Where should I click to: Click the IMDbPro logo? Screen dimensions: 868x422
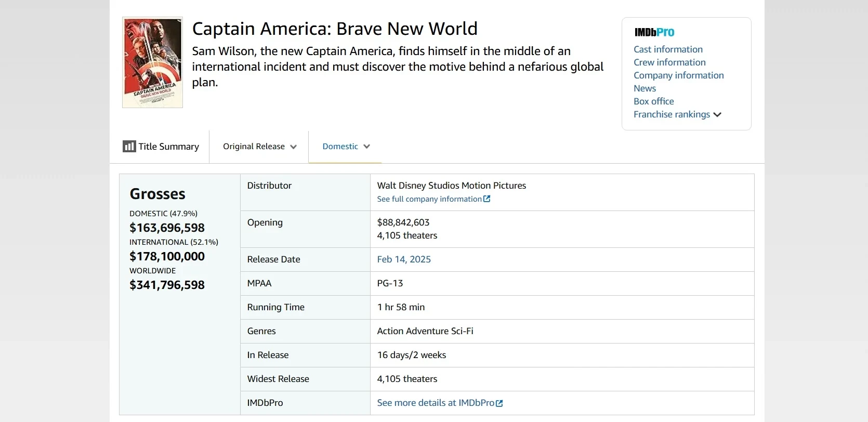point(654,32)
